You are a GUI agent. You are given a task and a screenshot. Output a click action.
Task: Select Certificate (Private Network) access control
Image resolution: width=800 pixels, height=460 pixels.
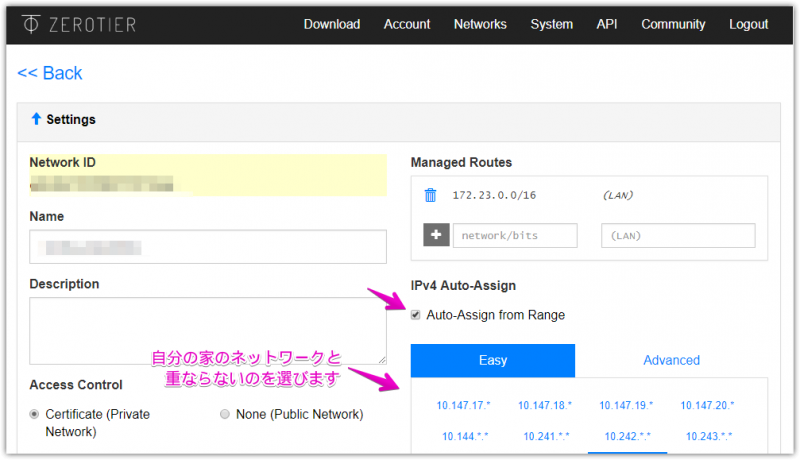tap(35, 414)
